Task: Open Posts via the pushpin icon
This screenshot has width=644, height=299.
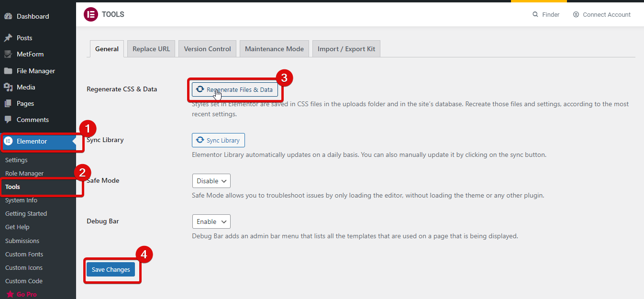Action: (10, 37)
